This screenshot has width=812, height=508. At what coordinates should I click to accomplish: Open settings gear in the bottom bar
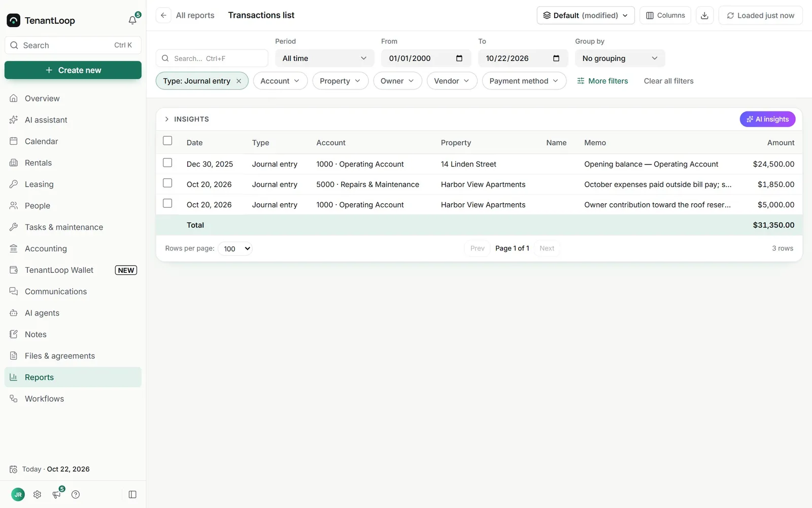point(37,494)
